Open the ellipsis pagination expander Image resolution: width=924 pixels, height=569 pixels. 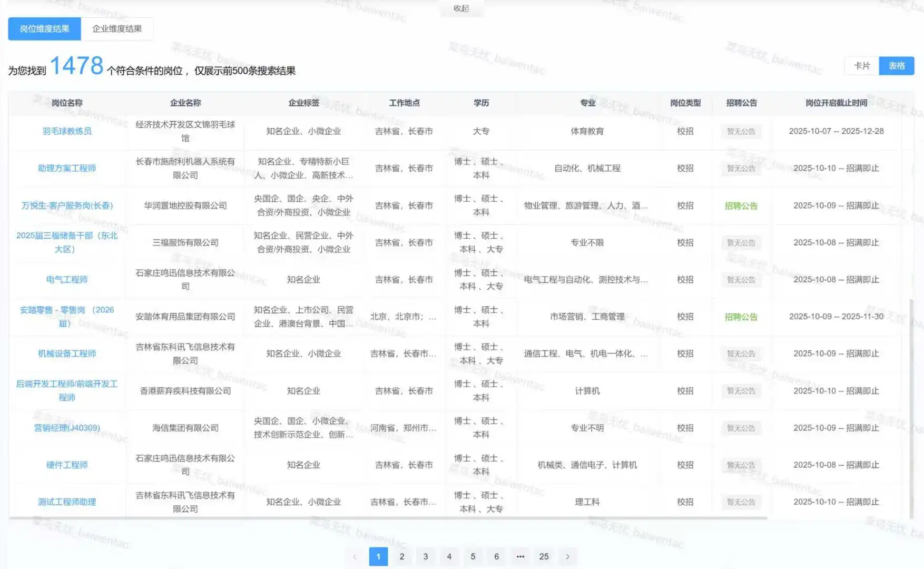pos(520,556)
